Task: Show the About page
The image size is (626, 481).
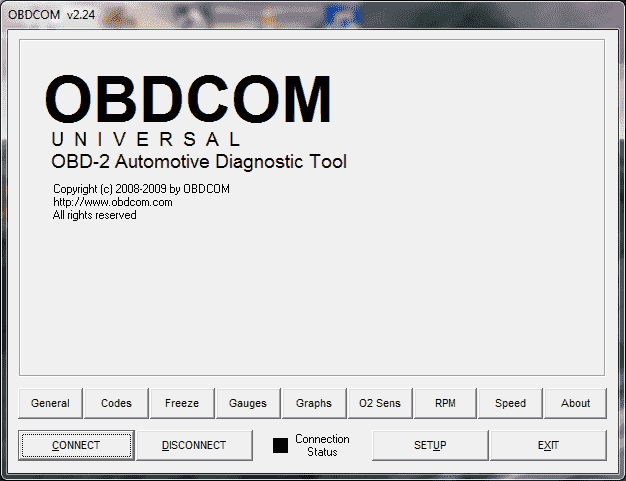Action: click(x=575, y=403)
